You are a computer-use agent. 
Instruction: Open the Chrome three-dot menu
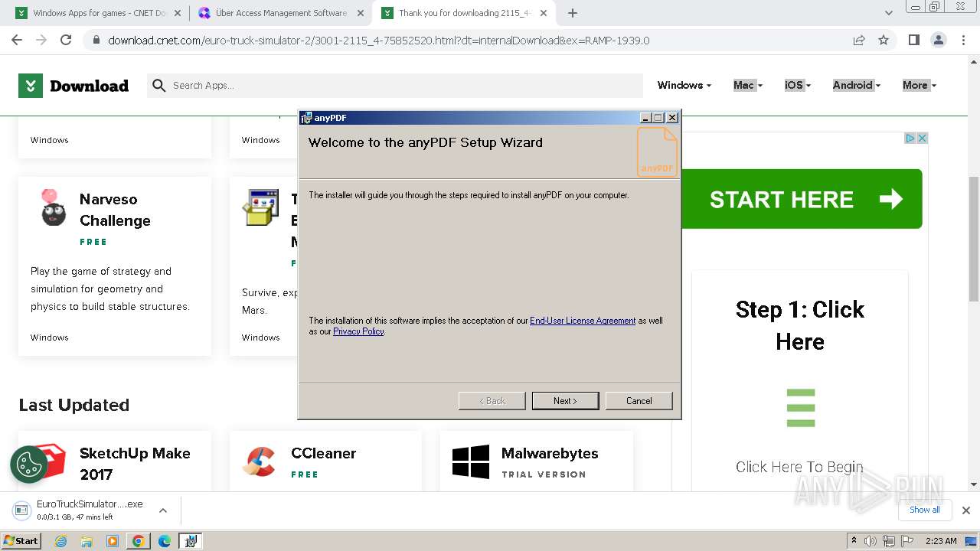tap(962, 41)
